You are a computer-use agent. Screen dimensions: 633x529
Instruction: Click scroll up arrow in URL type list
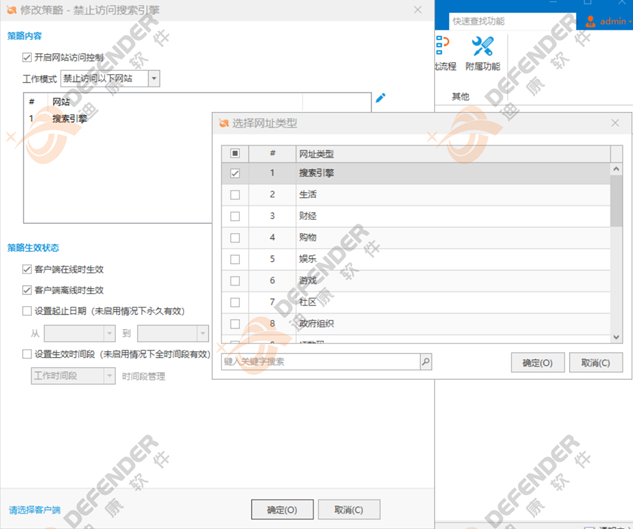616,169
